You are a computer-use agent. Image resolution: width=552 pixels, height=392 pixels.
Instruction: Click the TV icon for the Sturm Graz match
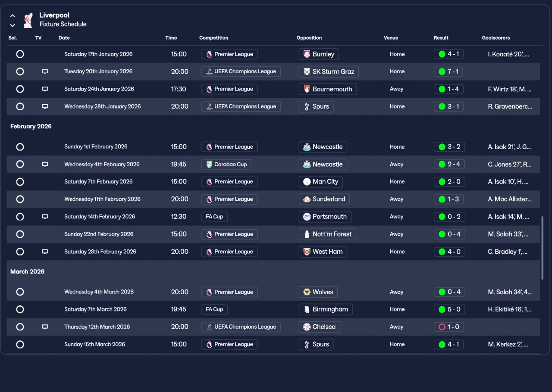pos(45,72)
